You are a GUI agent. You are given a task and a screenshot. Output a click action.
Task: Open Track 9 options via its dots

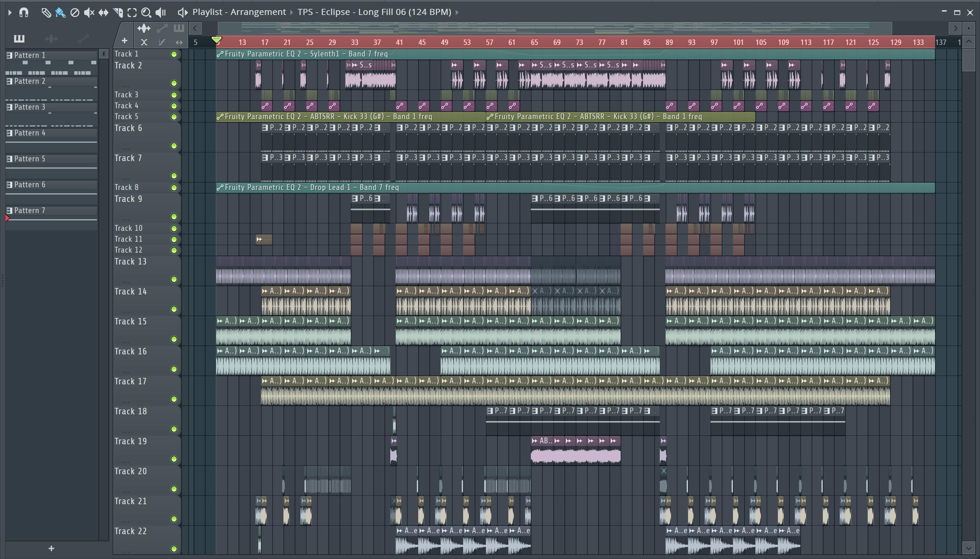click(x=126, y=220)
